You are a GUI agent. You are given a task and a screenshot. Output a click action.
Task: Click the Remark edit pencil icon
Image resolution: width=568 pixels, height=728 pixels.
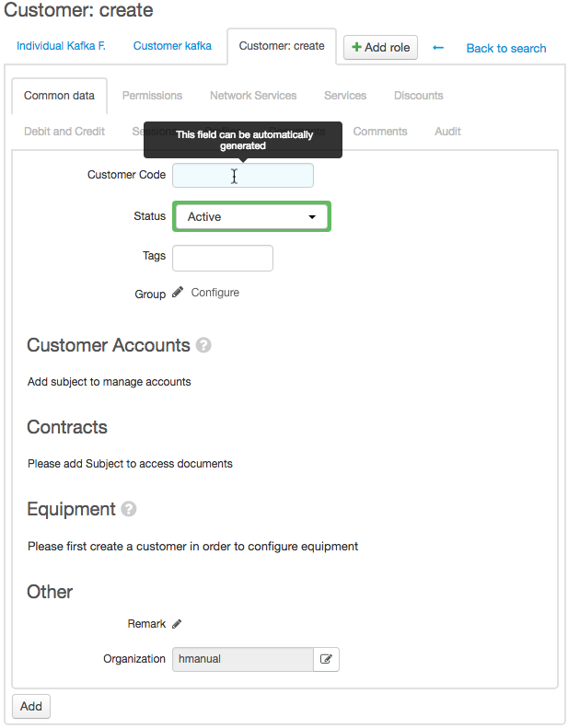177,624
